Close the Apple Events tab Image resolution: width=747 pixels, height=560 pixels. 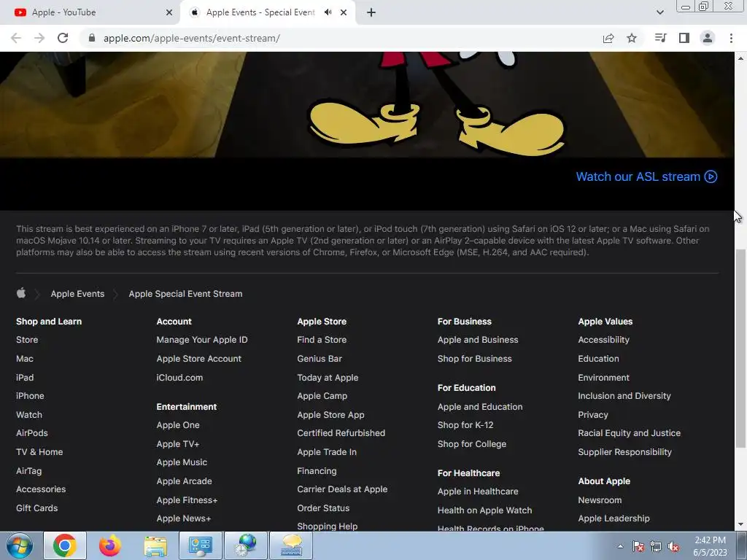tap(344, 12)
